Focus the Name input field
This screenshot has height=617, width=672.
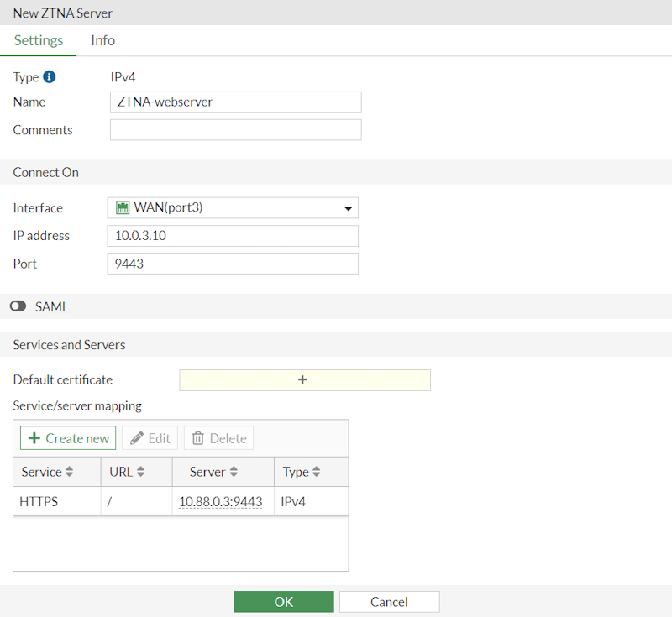coord(235,102)
